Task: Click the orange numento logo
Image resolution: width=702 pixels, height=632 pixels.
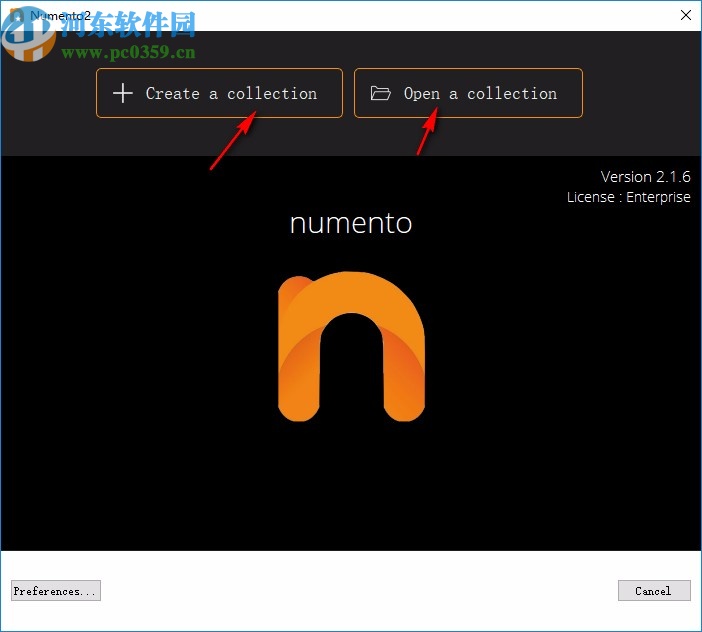Action: (x=351, y=346)
